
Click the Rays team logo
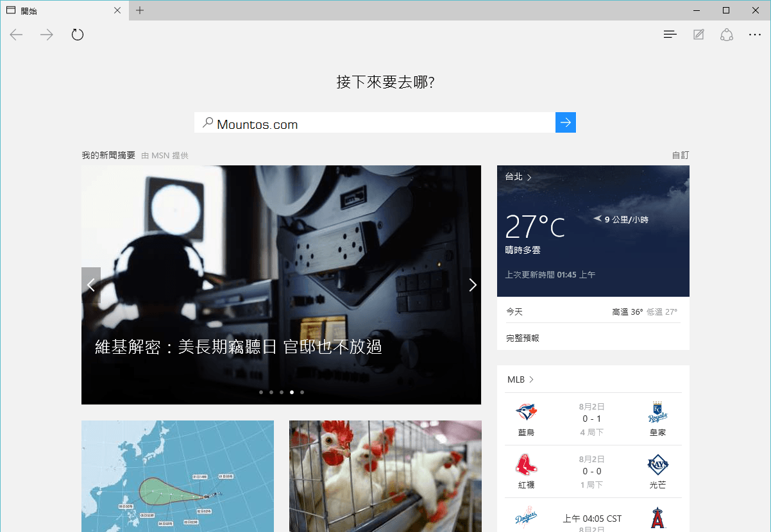tap(658, 464)
